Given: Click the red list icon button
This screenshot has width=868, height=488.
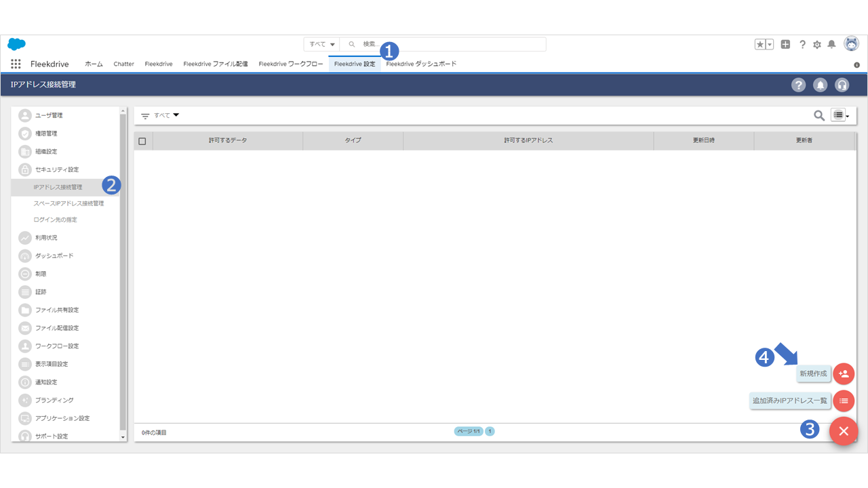Looking at the screenshot, I should (844, 401).
